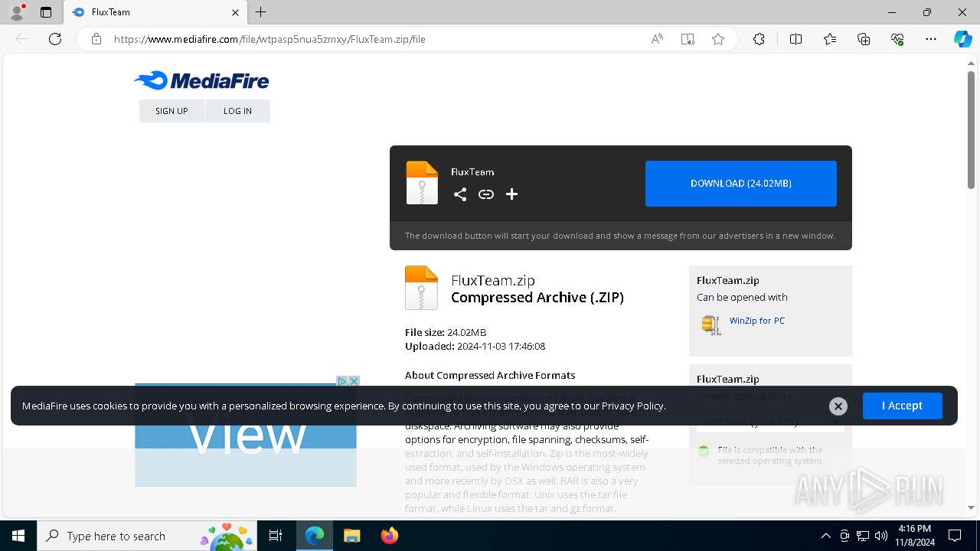Open tab actions menu
The width and height of the screenshot is (980, 551).
(46, 12)
